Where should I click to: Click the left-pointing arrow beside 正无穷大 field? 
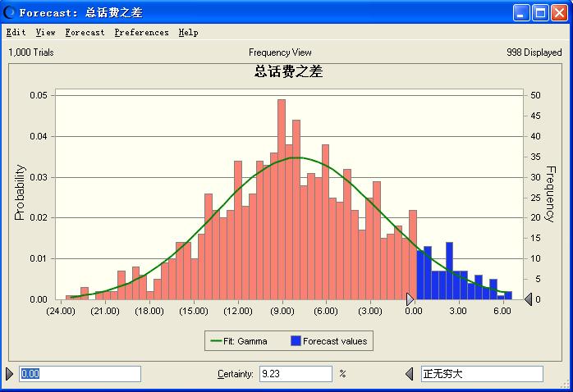410,374
